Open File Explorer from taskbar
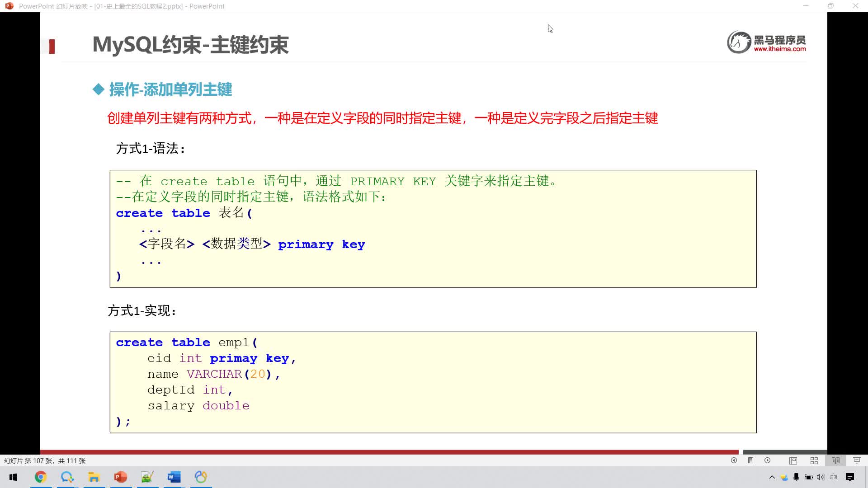 94,477
